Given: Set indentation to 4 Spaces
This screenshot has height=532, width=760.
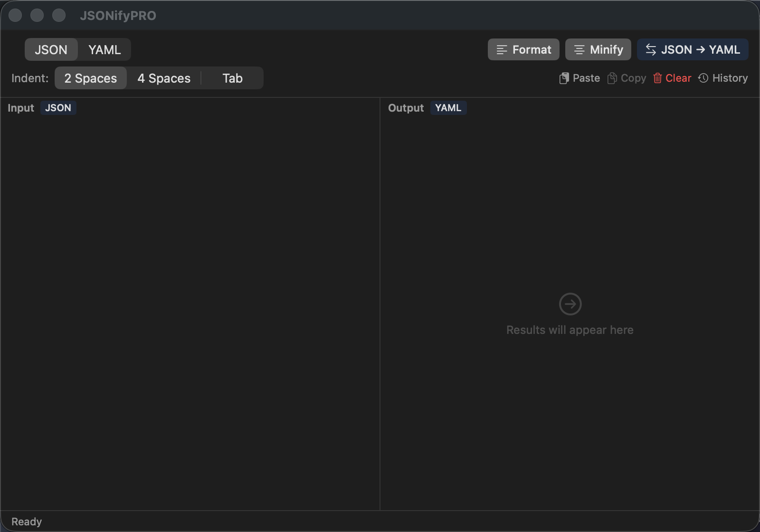Looking at the screenshot, I should (163, 78).
